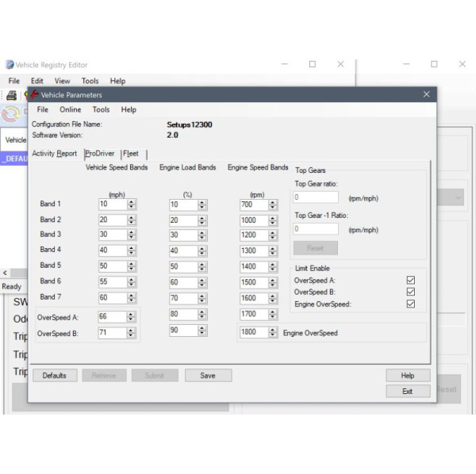The image size is (476, 474).
Task: Click the printer icon in Registry Editor toolbar
Action: (12, 95)
